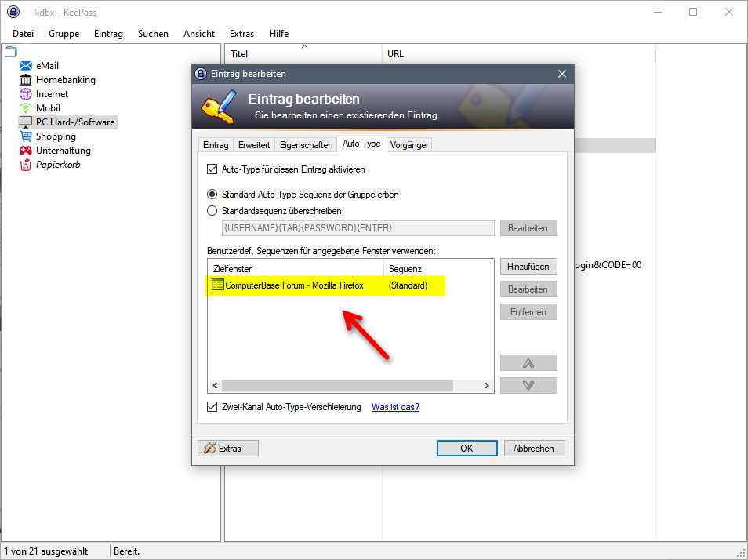The image size is (748, 560).
Task: Click the horizontal scrollbar thumb in the list
Action: (x=337, y=385)
